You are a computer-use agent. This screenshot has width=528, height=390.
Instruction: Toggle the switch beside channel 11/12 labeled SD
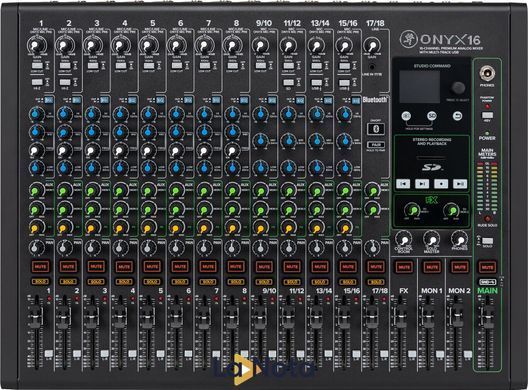pos(288,82)
